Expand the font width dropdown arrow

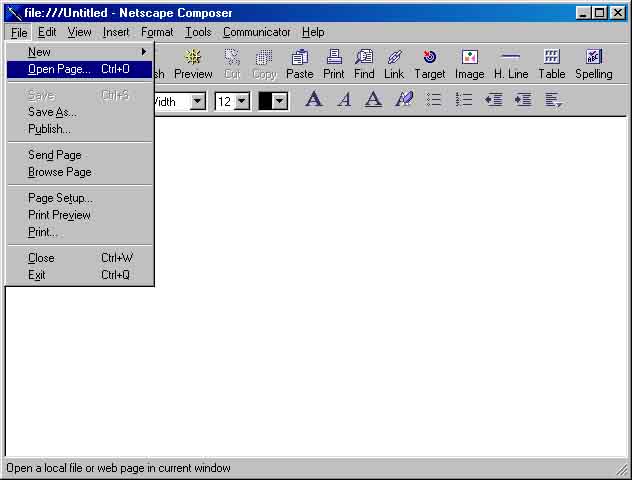pyautogui.click(x=198, y=101)
